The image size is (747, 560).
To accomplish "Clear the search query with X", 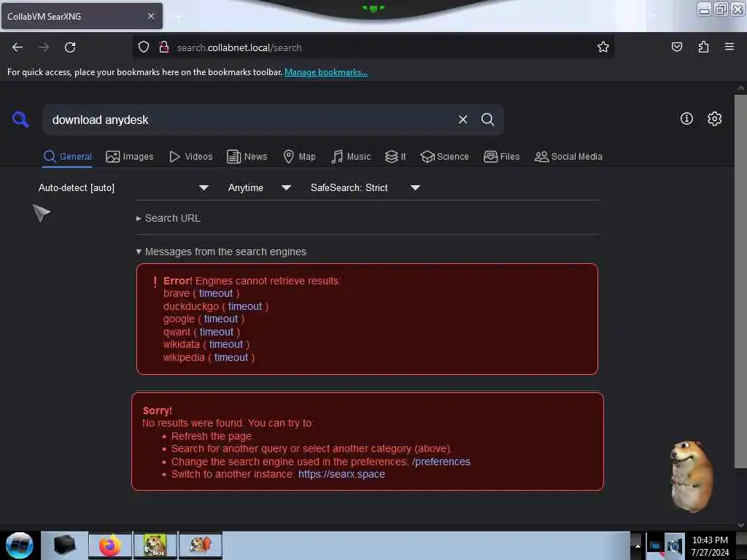I will click(x=462, y=120).
